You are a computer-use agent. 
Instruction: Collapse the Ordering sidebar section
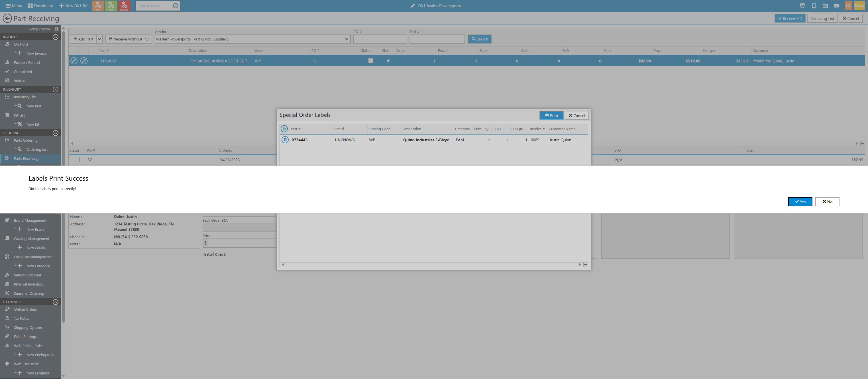click(x=56, y=133)
